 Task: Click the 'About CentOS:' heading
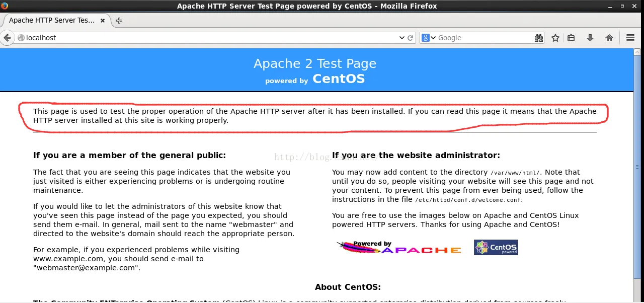348,287
